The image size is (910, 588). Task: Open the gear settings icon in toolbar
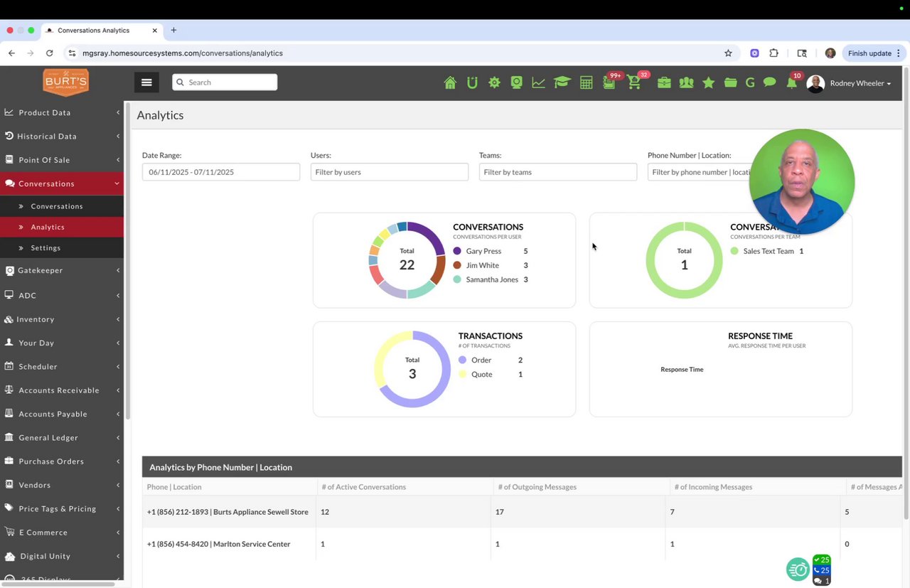click(494, 82)
